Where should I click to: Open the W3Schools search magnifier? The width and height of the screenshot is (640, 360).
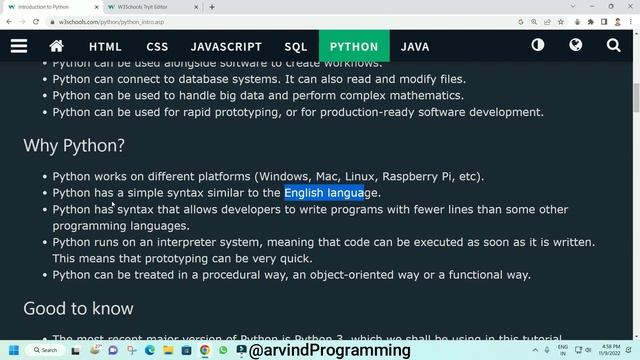[613, 45]
